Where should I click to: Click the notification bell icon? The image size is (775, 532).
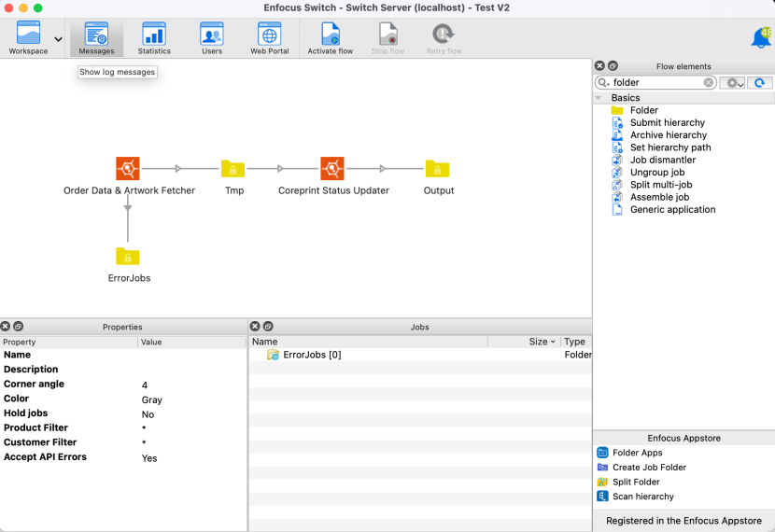(x=761, y=38)
